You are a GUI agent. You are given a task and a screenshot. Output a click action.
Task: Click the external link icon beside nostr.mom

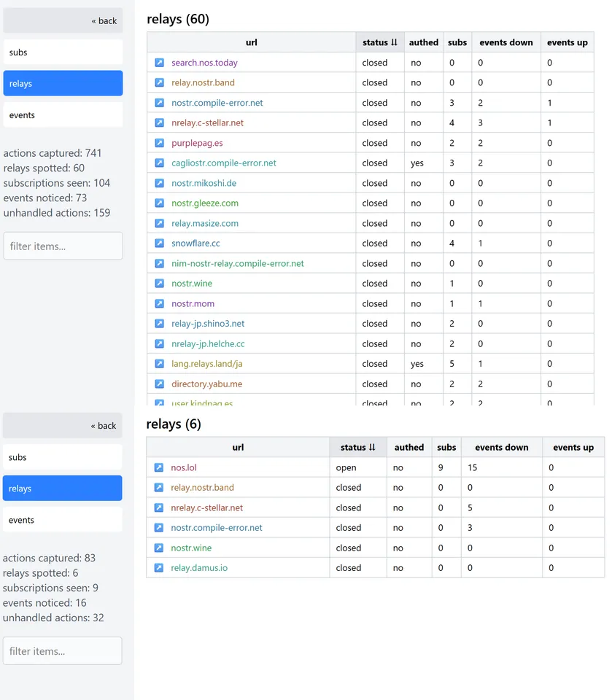(x=159, y=303)
